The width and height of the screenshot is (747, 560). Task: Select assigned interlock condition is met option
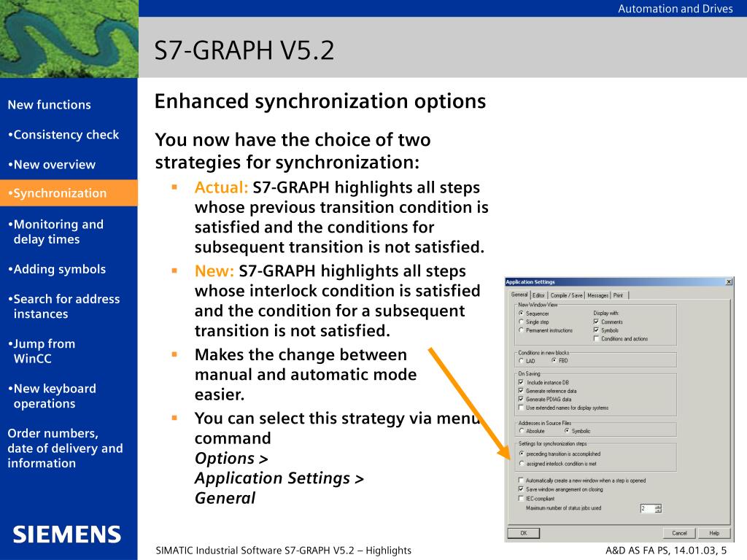[522, 463]
